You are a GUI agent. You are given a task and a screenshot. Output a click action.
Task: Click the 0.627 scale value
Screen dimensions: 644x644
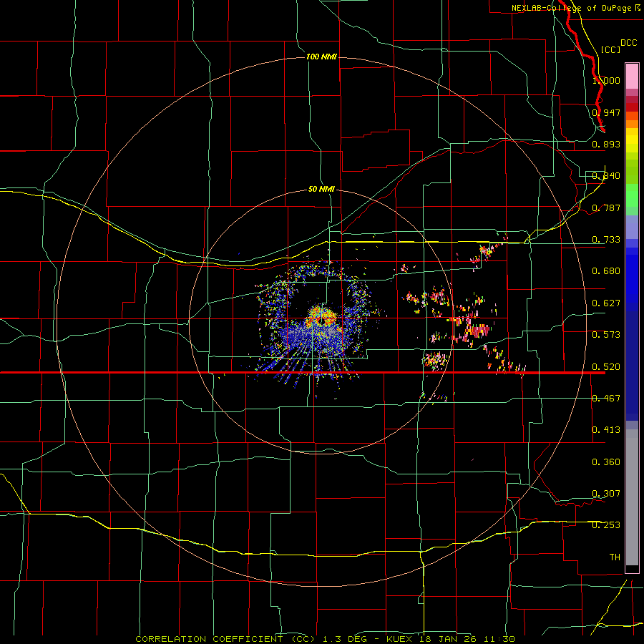(606, 303)
